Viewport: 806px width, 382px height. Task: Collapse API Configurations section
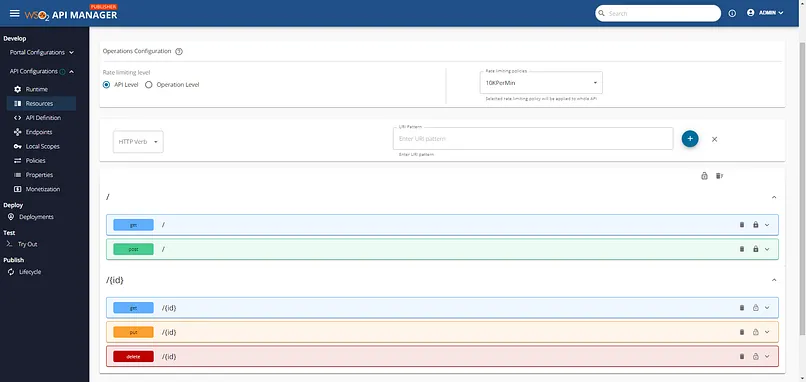42,71
